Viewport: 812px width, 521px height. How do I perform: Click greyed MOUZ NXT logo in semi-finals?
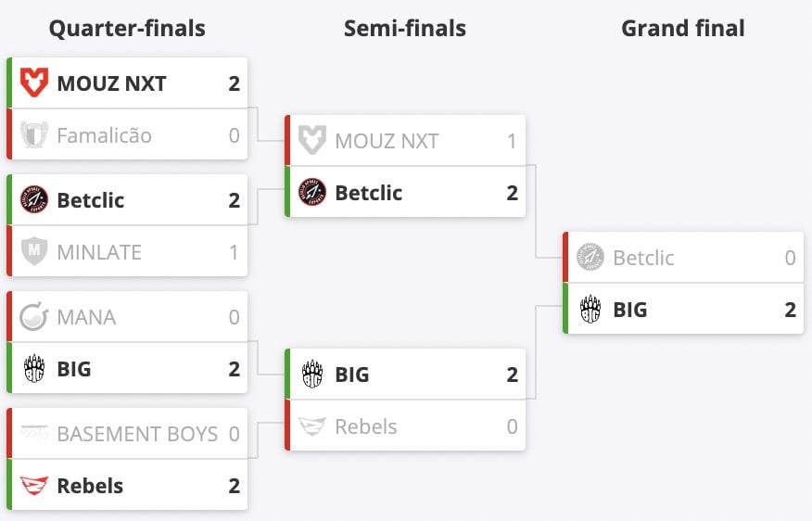312,141
